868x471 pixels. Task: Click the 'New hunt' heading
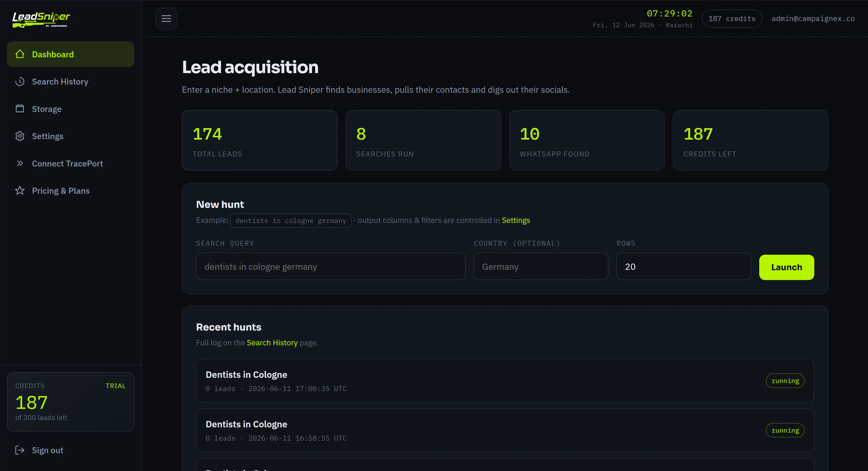coord(220,204)
